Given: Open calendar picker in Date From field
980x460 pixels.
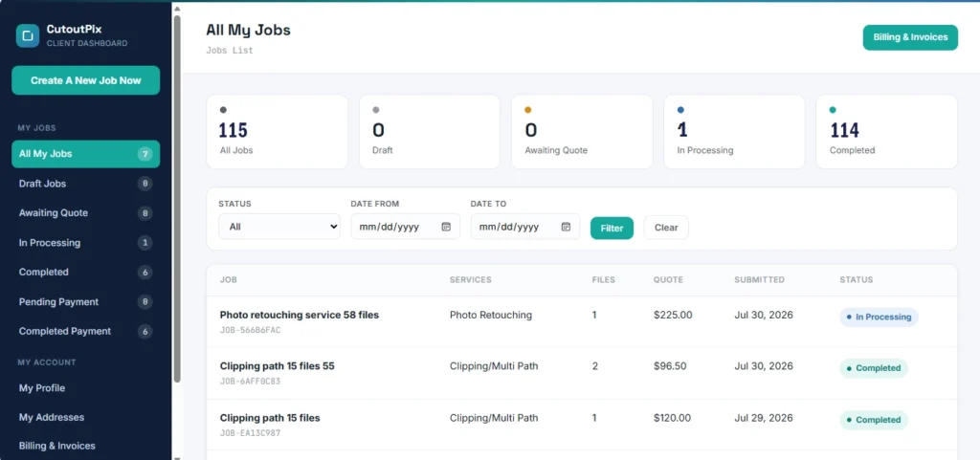Looking at the screenshot, I should pyautogui.click(x=446, y=227).
